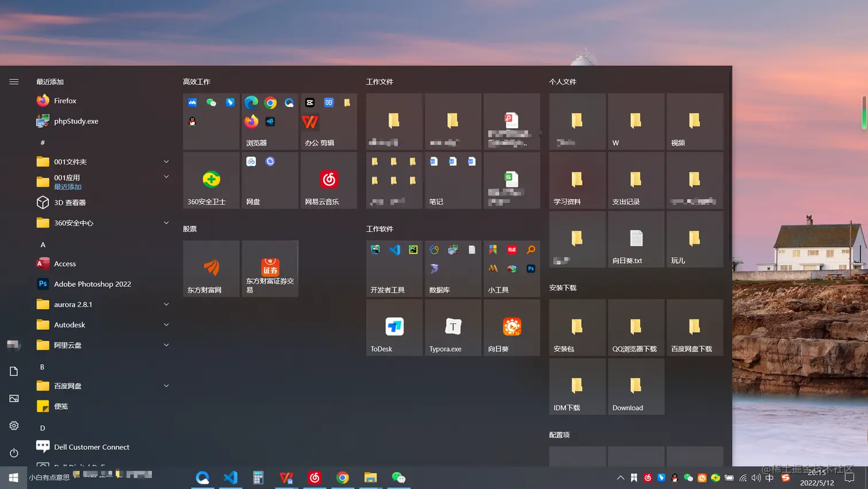The image size is (868, 489).
Task: Open the 视频 folder tile
Action: point(695,122)
